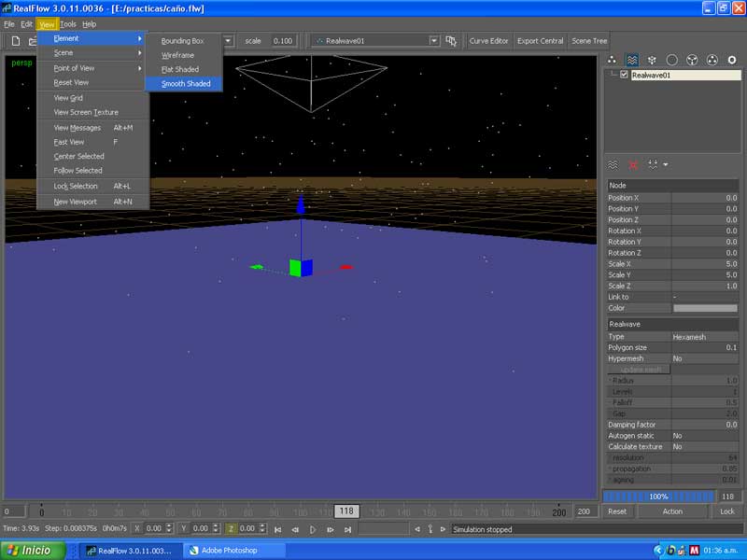This screenshot has height=560, width=747.
Task: Select the three-spoke wheel node tab icon
Action: [x=692, y=60]
